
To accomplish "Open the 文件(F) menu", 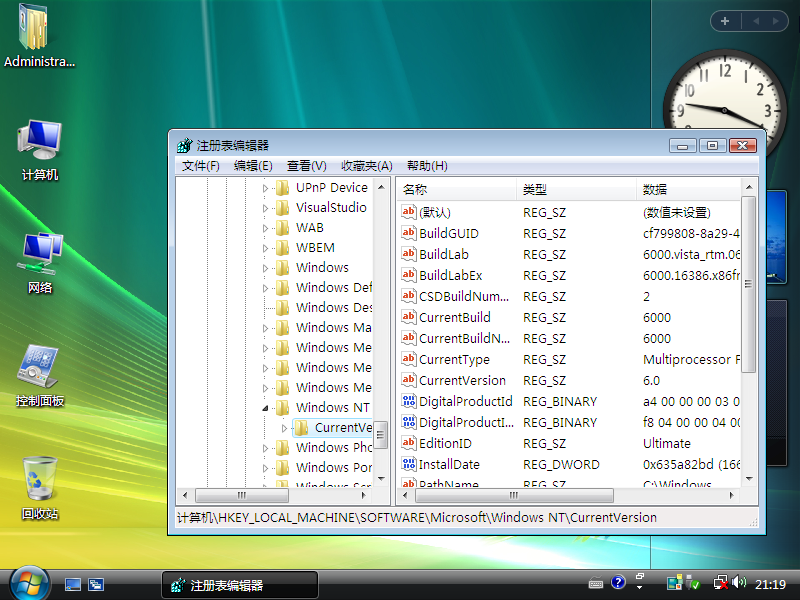I will [201, 166].
